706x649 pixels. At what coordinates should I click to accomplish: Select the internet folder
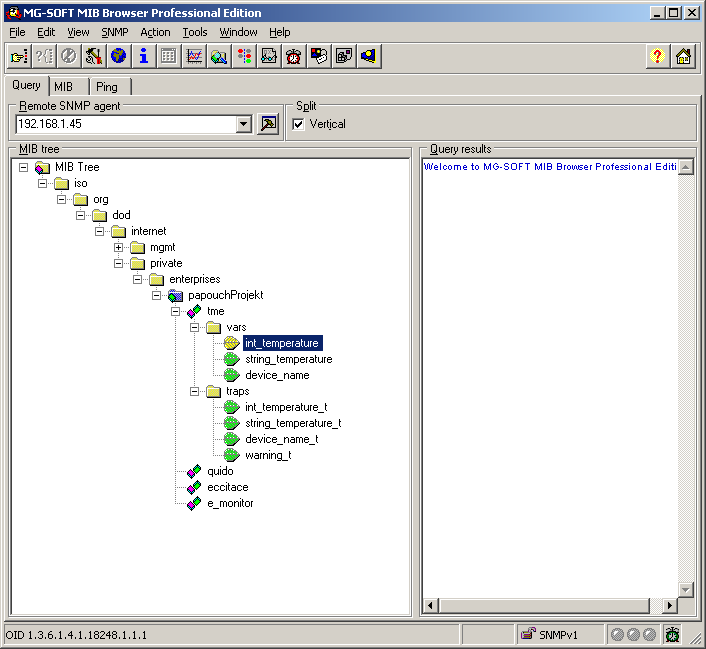pyautogui.click(x=149, y=231)
